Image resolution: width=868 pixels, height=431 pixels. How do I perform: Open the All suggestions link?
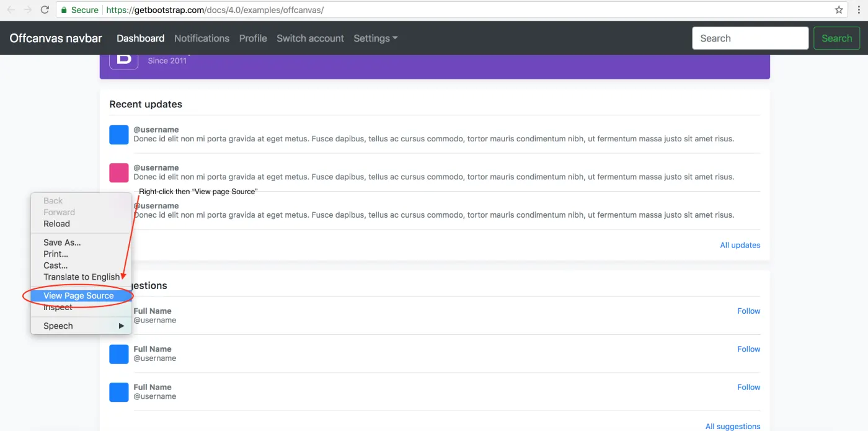point(733,426)
